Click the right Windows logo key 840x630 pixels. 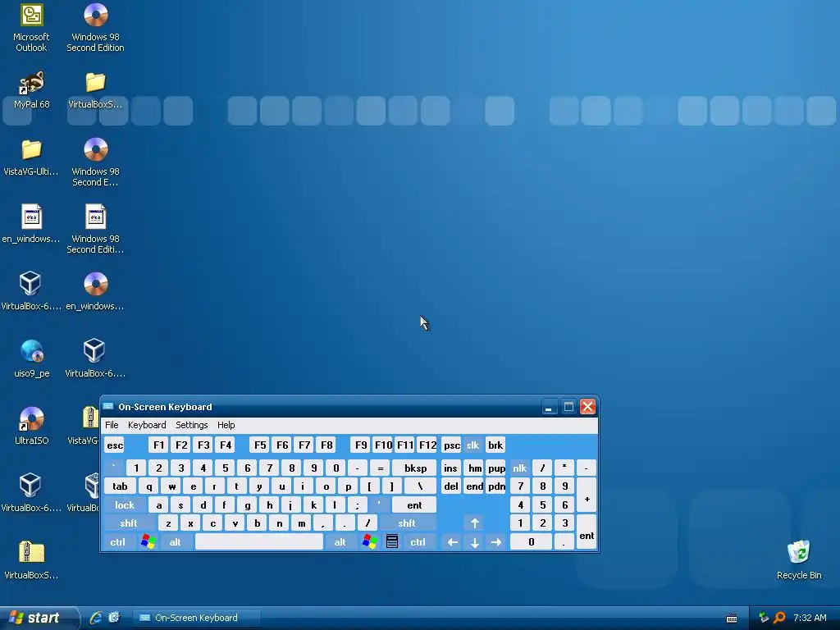(370, 541)
